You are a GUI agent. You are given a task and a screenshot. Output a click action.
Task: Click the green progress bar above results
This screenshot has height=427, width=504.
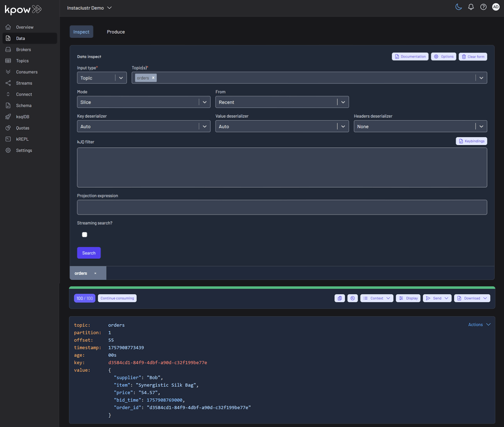282,288
